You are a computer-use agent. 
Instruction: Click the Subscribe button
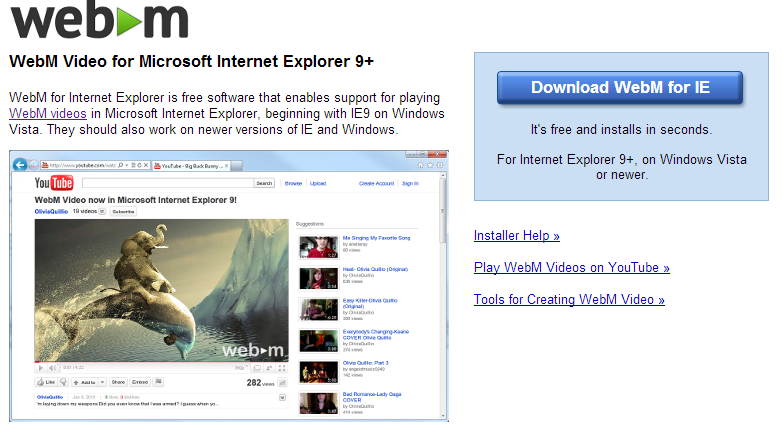click(123, 212)
